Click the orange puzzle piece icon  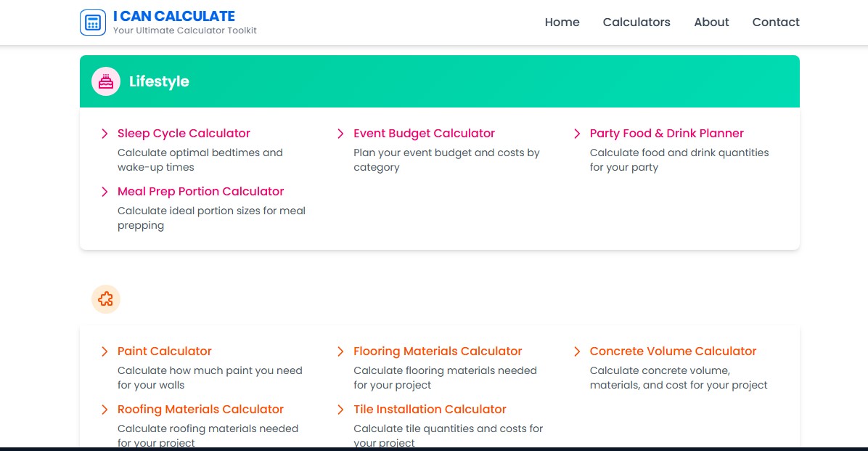pyautogui.click(x=106, y=299)
